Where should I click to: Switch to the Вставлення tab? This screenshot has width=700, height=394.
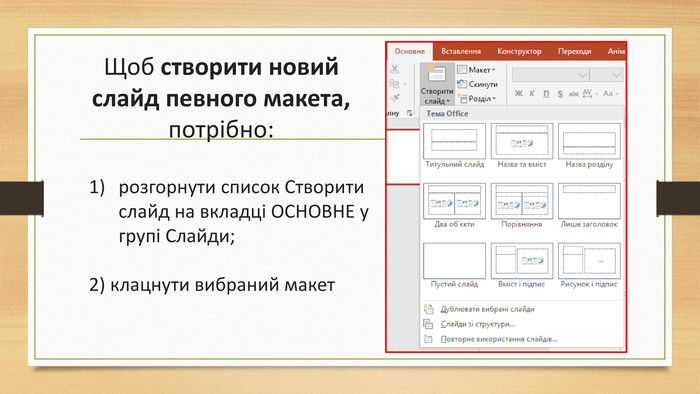click(x=461, y=51)
